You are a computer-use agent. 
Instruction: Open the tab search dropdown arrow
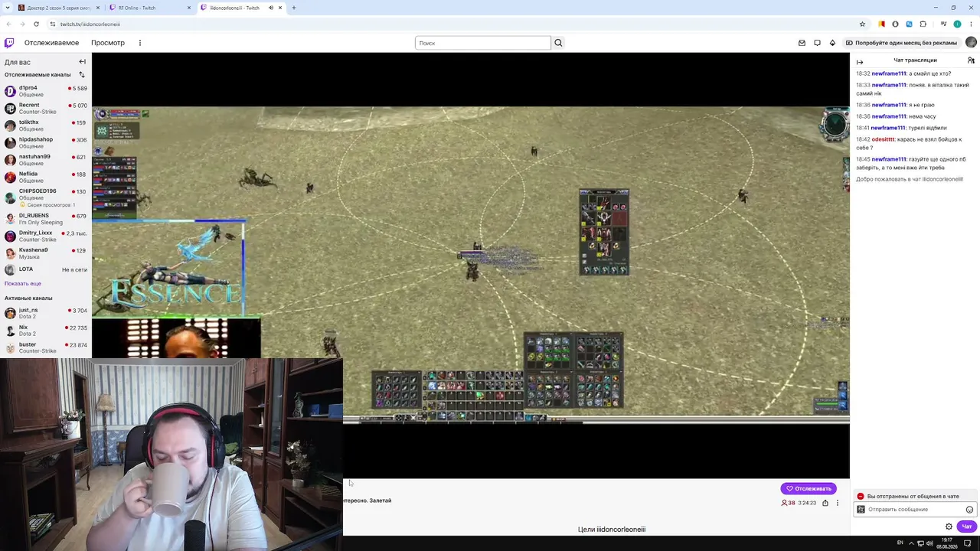coord(7,8)
